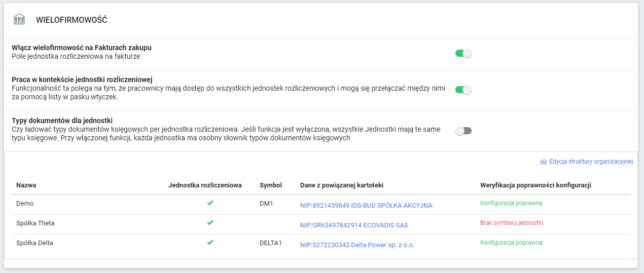Open NIP:5272230343 Delta Power sp. z o.o. link
The height and width of the screenshot is (273, 644).
[x=357, y=245]
